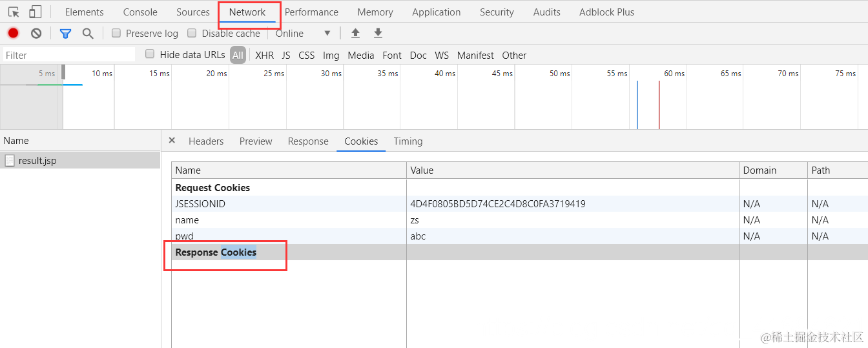Image resolution: width=868 pixels, height=348 pixels.
Task: Switch to the Elements tab
Action: coord(85,12)
